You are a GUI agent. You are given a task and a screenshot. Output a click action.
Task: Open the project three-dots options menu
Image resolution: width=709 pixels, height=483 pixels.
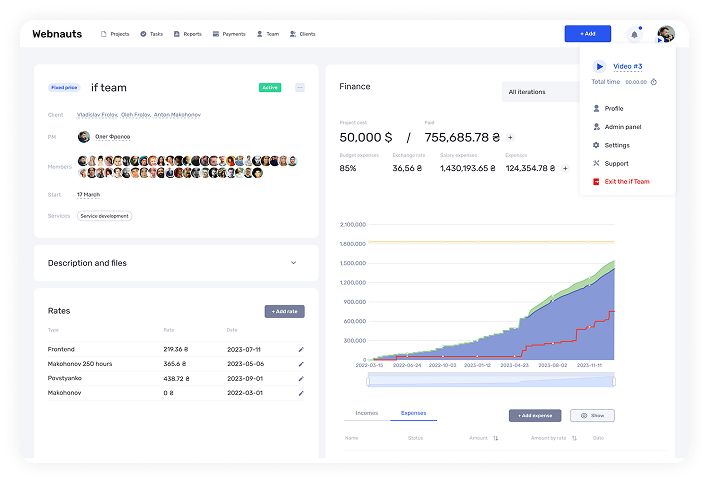tap(300, 87)
